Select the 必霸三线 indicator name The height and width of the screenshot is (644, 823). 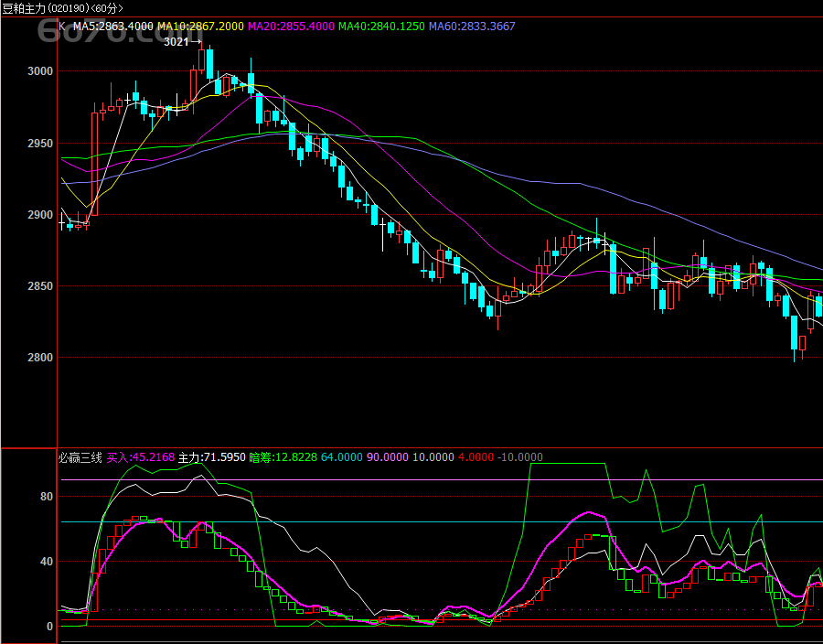coord(80,457)
